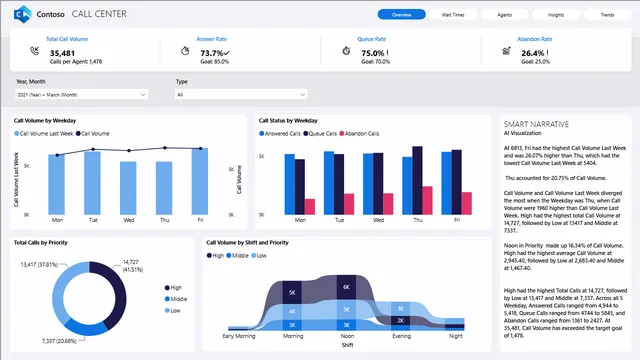Screen dimensions: 640x360
Task: Click the Call Volume Last Week legend dot
Action: click(17, 133)
